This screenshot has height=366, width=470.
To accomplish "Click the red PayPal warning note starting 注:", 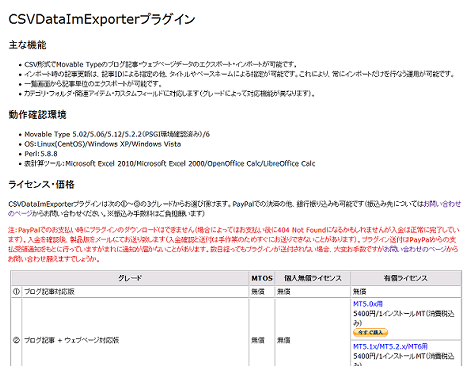I will point(234,244).
